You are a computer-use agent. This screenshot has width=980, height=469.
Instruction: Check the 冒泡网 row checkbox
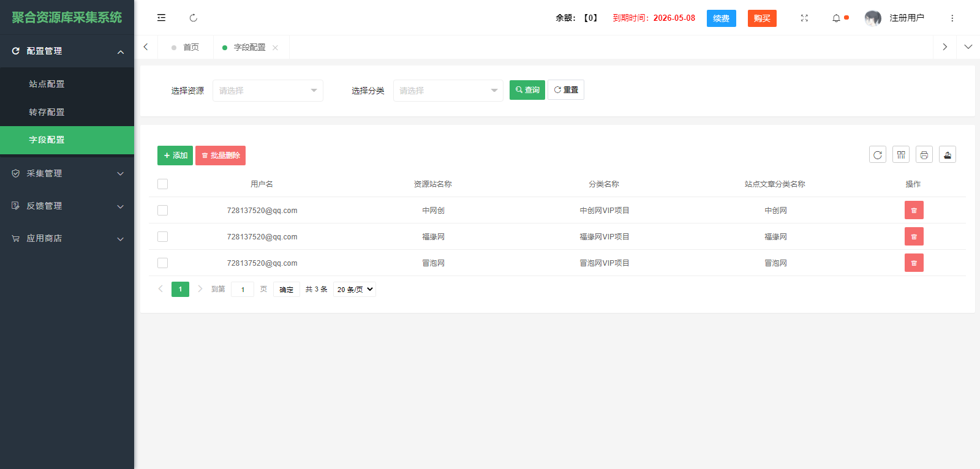tap(162, 263)
